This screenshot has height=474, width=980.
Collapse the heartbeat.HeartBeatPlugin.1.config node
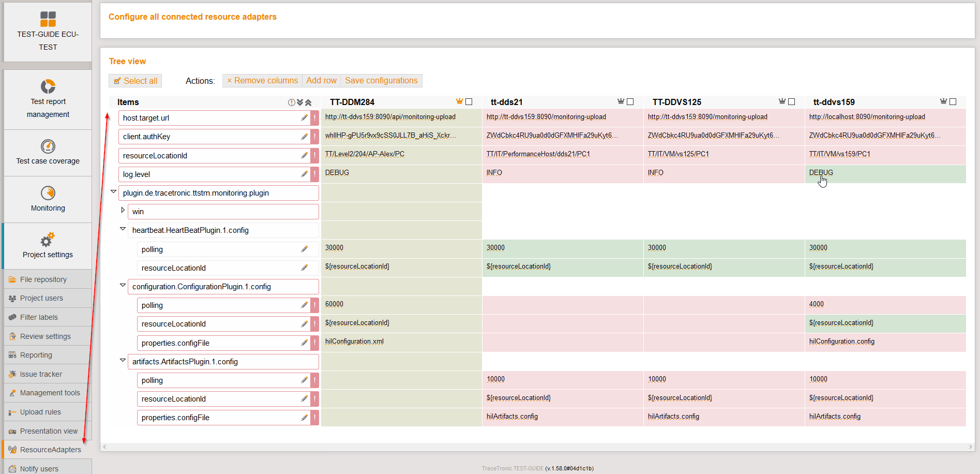(123, 229)
